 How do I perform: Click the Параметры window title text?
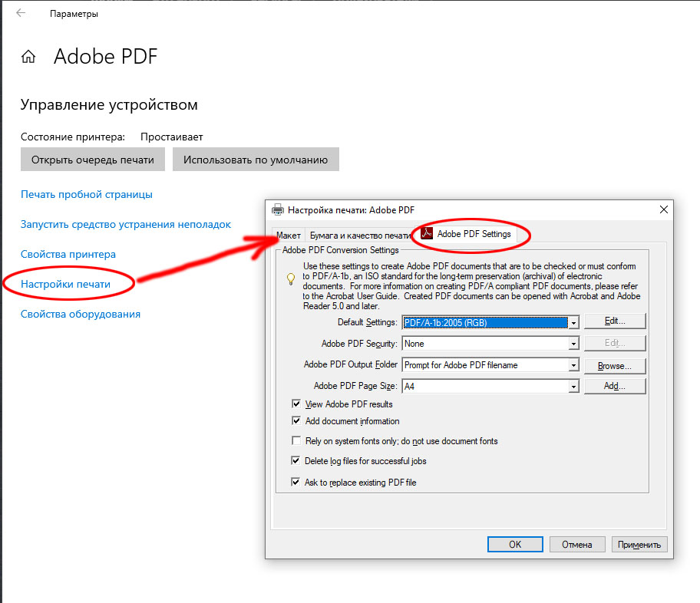74,14
